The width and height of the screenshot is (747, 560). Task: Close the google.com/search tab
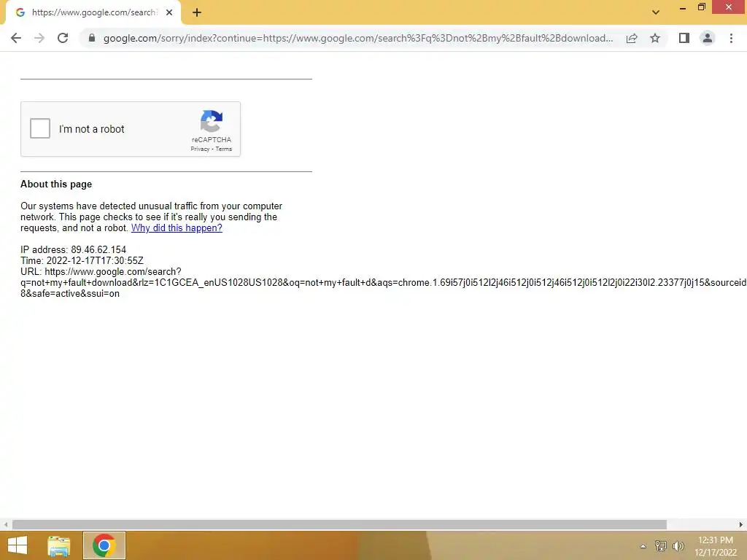click(169, 12)
